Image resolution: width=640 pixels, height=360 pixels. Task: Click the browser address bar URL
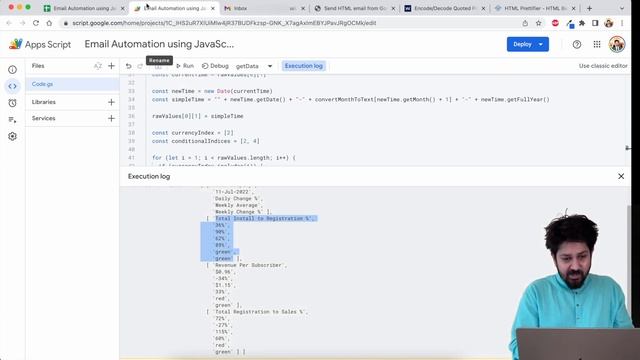pyautogui.click(x=224, y=23)
